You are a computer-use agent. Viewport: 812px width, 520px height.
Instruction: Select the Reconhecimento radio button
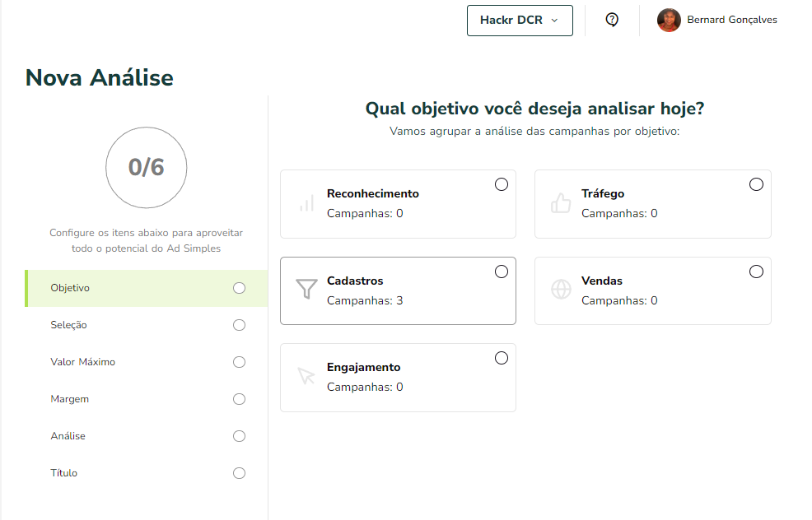(x=502, y=184)
